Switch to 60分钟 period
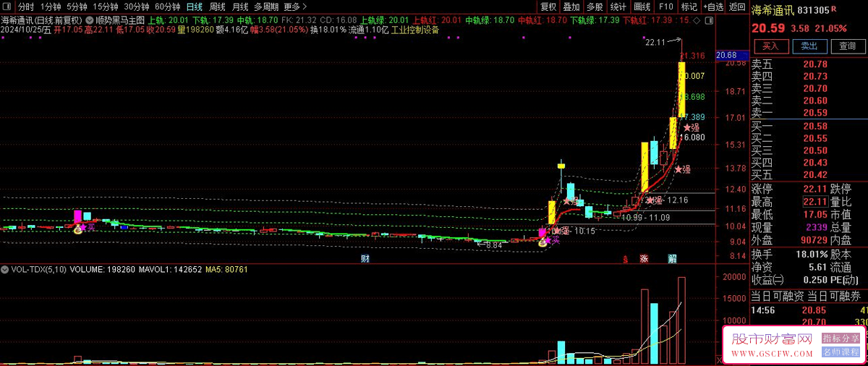This screenshot has height=366, width=868. coord(168,7)
